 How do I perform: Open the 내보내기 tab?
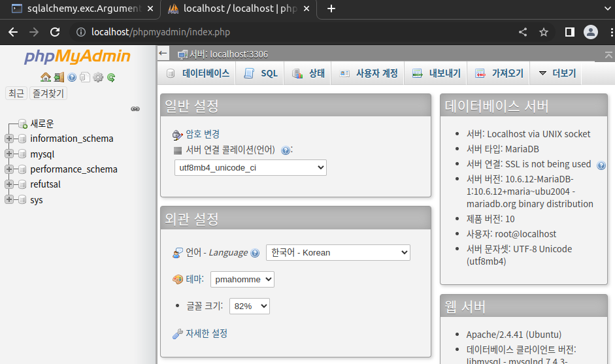[436, 73]
